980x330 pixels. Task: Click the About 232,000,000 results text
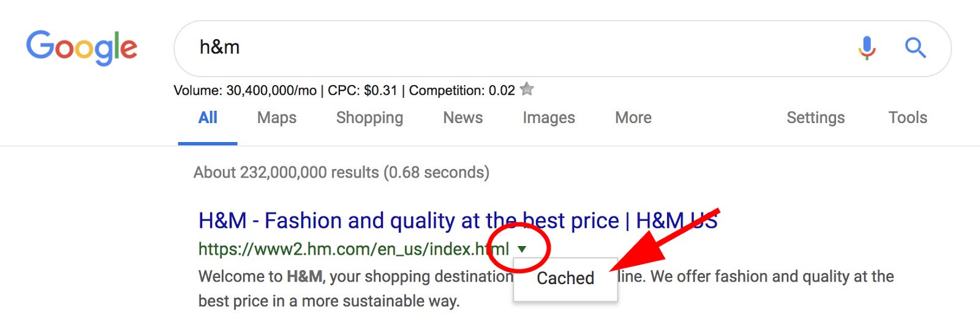(x=341, y=173)
